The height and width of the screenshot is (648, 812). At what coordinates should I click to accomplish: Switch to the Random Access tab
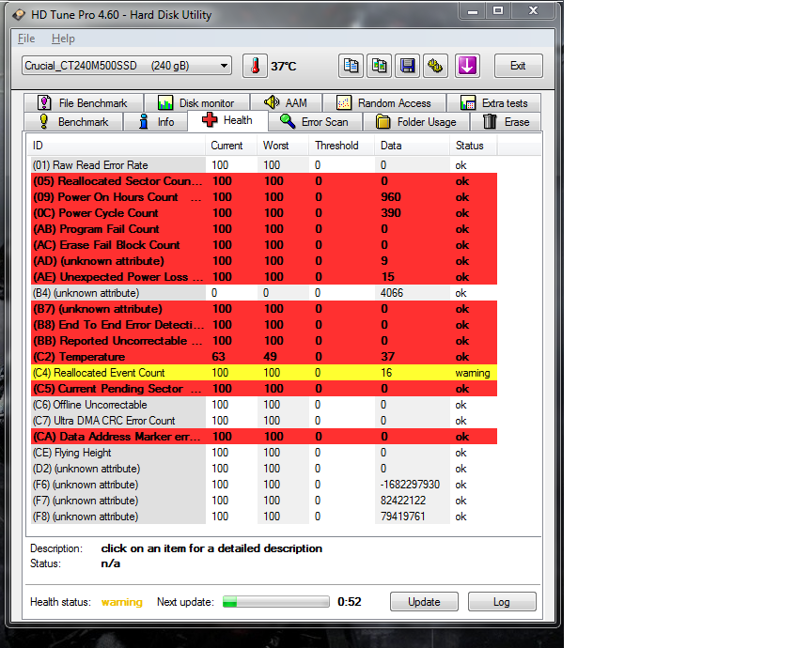(x=383, y=103)
